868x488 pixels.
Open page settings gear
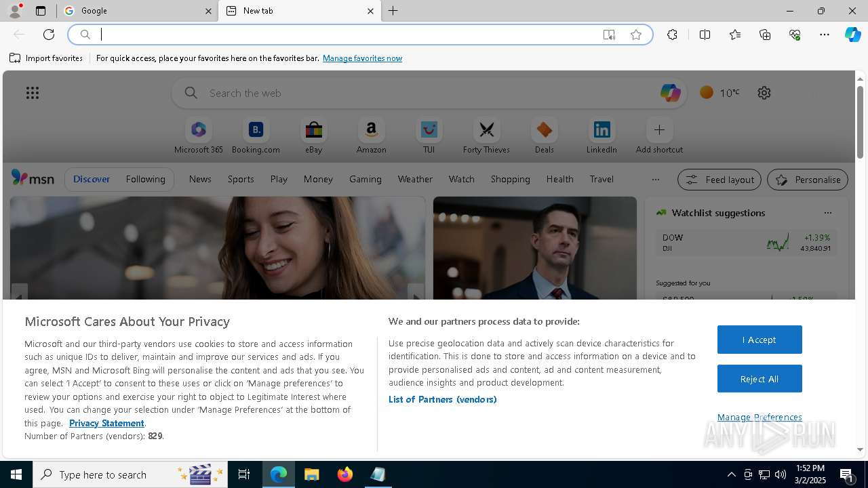click(x=764, y=93)
